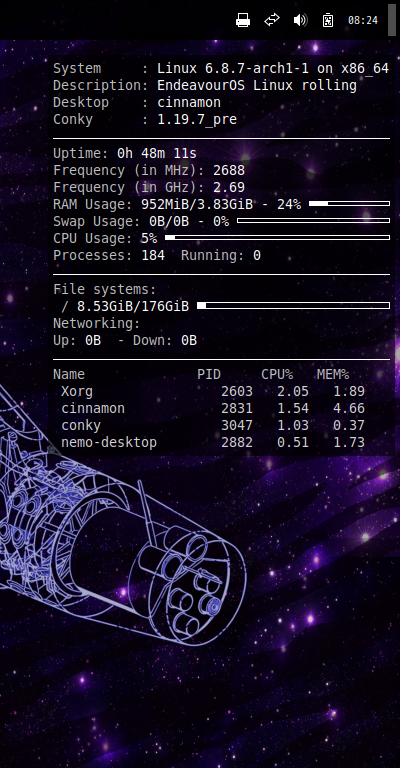Click the PID column header
The image size is (400, 768).
[209, 374]
